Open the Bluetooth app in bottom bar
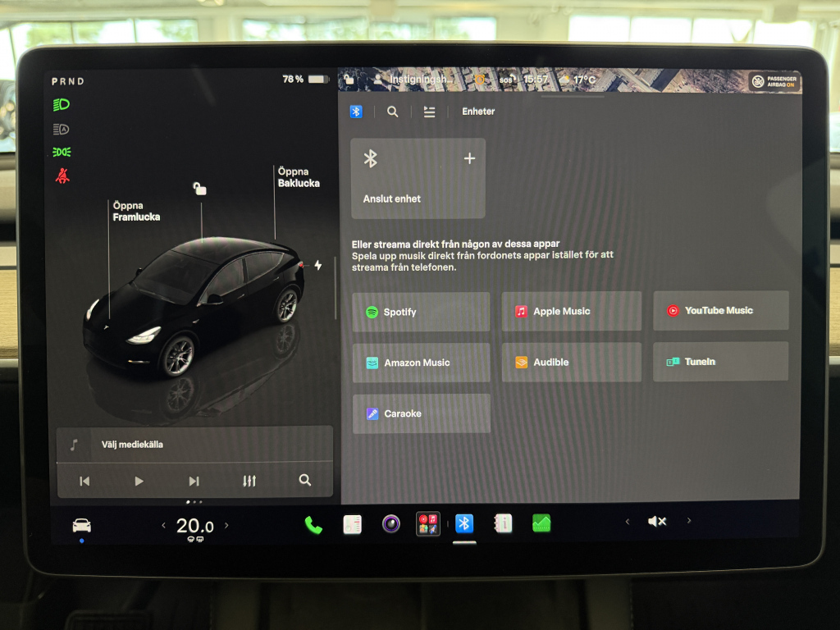The width and height of the screenshot is (840, 630). pos(464,523)
